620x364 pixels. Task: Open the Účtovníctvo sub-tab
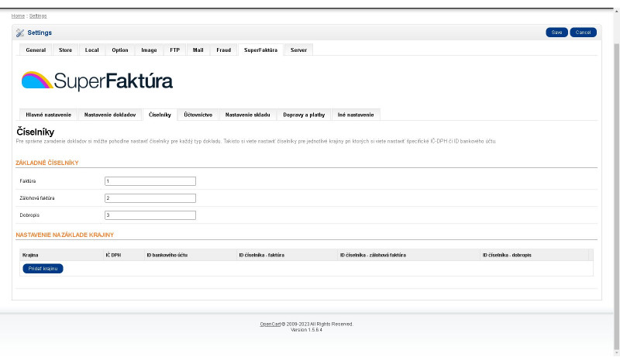(x=198, y=115)
